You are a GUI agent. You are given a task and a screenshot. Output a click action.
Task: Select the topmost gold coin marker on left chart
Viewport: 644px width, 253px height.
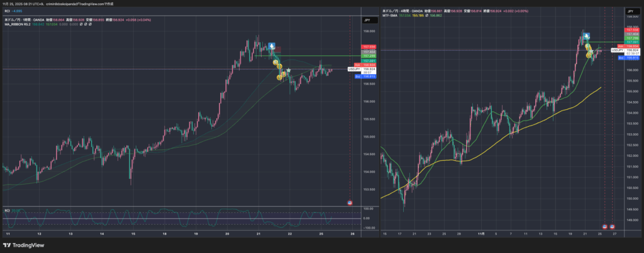(275, 63)
